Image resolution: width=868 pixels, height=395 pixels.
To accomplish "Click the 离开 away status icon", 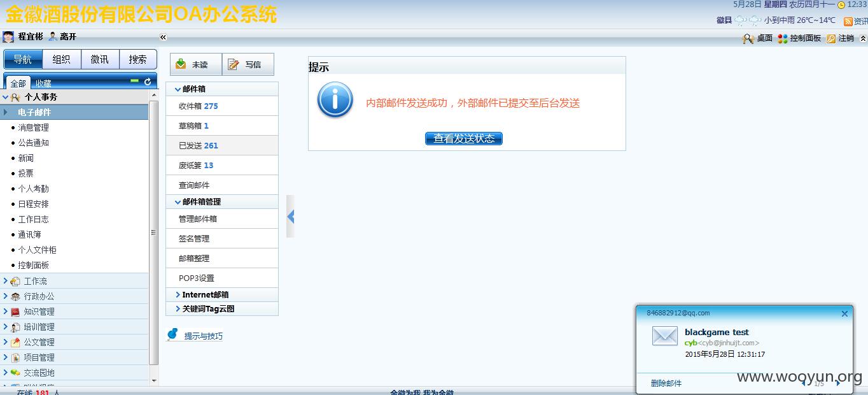I will click(x=53, y=37).
